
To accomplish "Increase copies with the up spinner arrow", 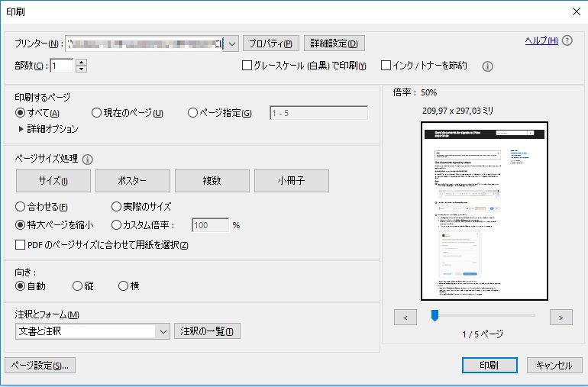I will click(x=82, y=63).
